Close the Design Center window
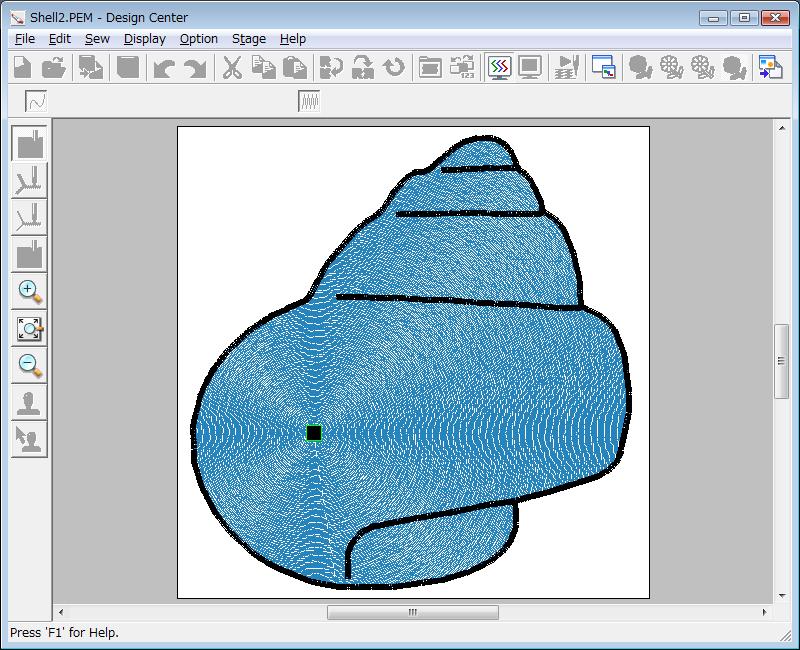Screen dimensions: 800x650 (x=776, y=18)
